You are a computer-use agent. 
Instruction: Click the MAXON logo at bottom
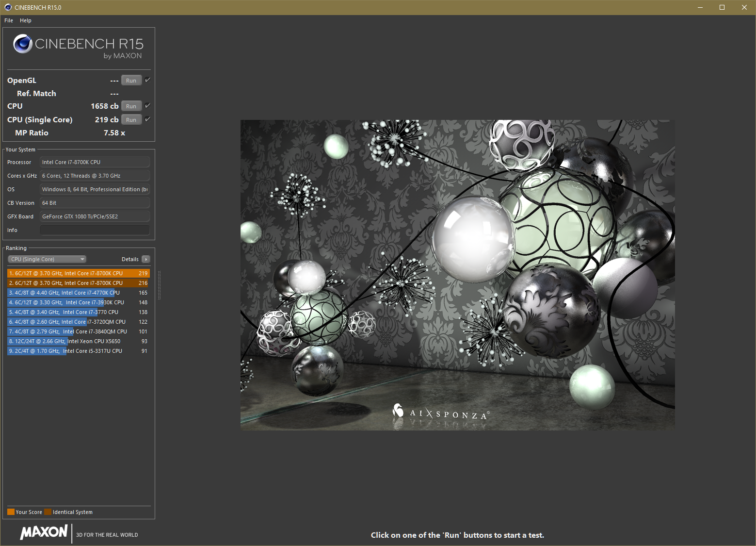pos(44,532)
